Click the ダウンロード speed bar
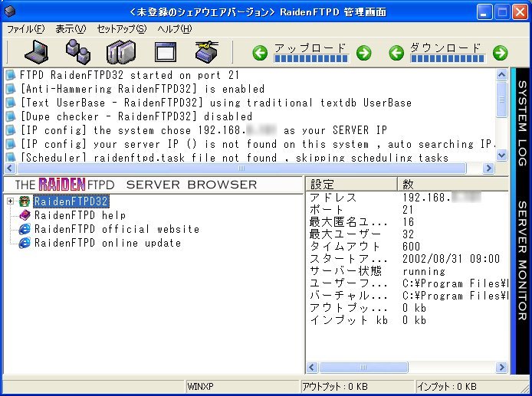This screenshot has height=396, width=532. pos(448,59)
